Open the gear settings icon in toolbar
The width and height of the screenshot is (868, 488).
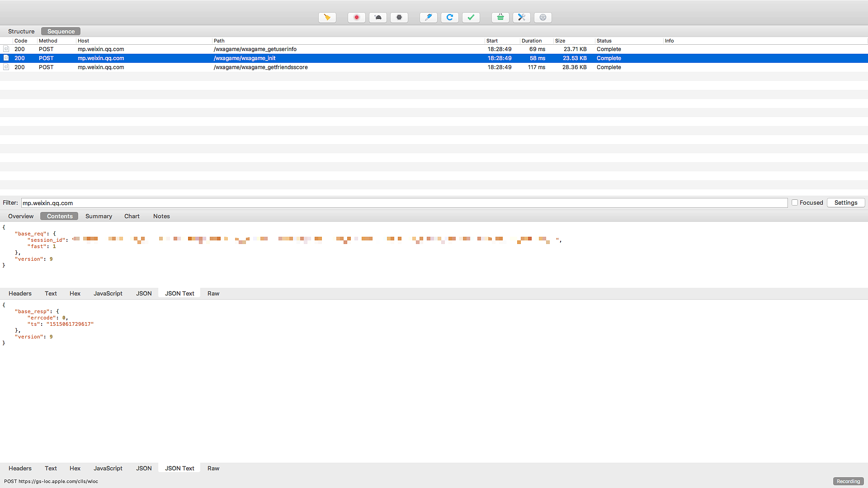coord(542,17)
